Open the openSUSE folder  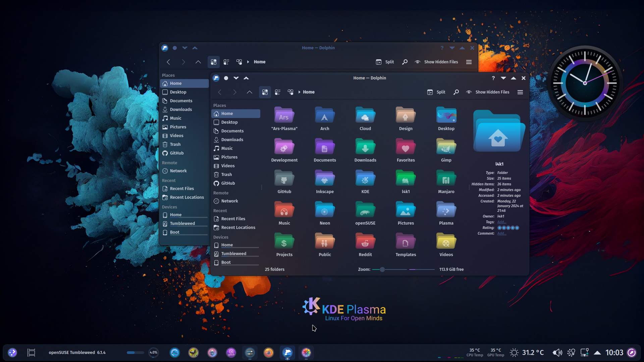(x=365, y=213)
